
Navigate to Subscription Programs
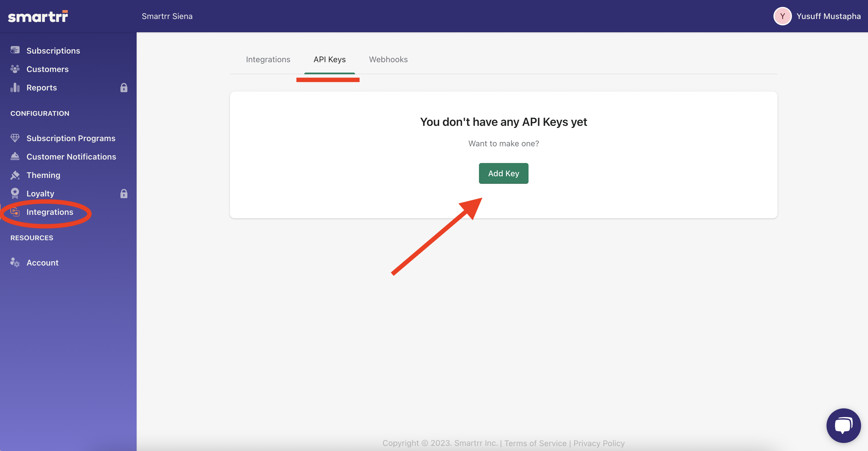[x=71, y=138]
